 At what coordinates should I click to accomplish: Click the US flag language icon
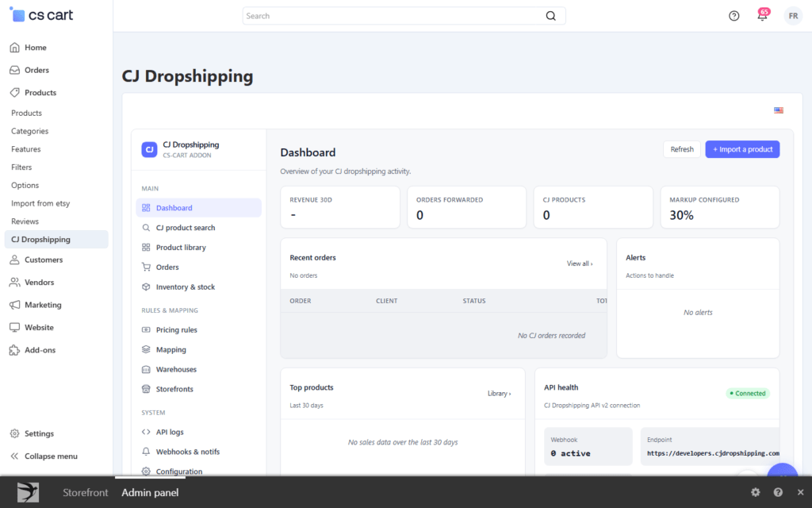click(779, 110)
